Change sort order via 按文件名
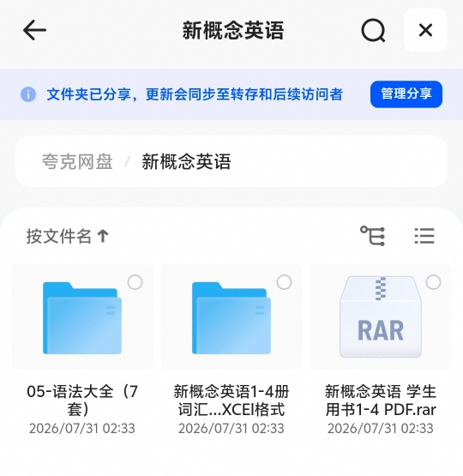463x476 pixels. (x=68, y=236)
